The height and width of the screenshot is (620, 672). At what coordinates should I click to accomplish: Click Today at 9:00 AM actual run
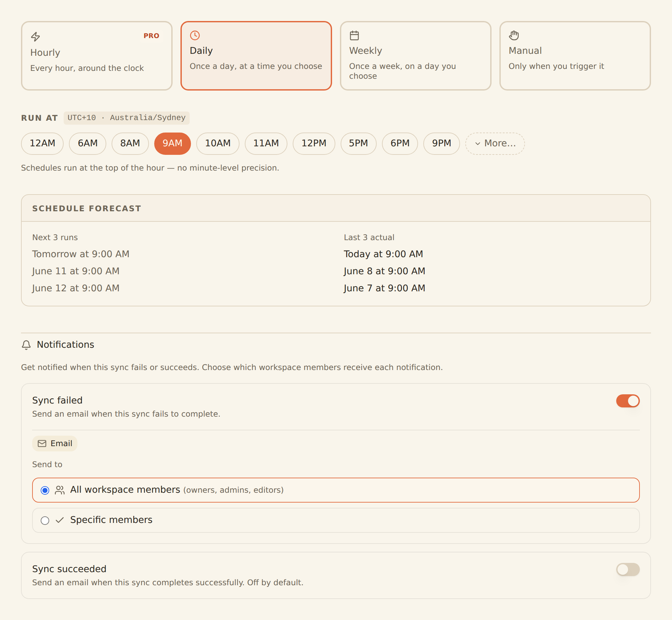click(384, 254)
